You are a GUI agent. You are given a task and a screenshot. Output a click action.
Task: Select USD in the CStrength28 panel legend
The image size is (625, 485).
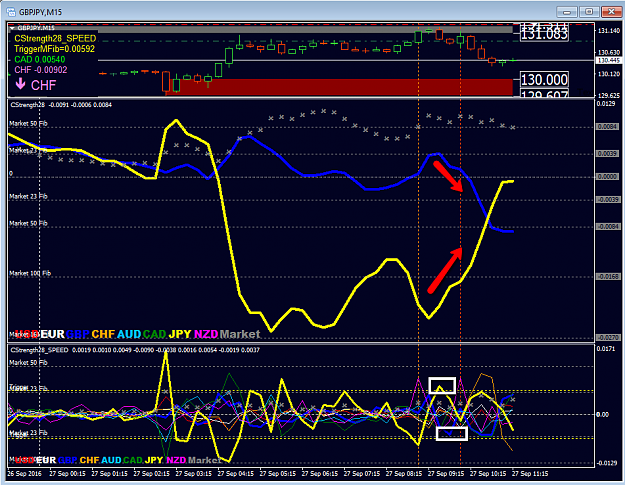(27, 334)
